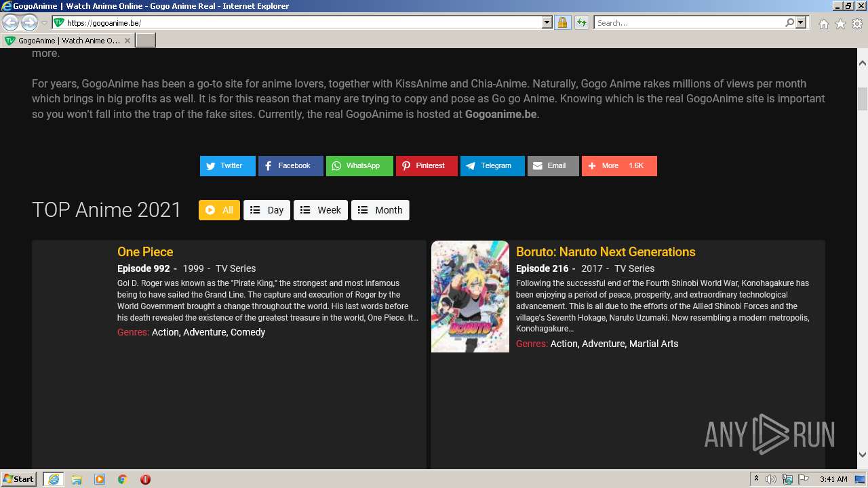Go back with the IE back arrow
The height and width of the screenshot is (488, 868).
(x=11, y=23)
